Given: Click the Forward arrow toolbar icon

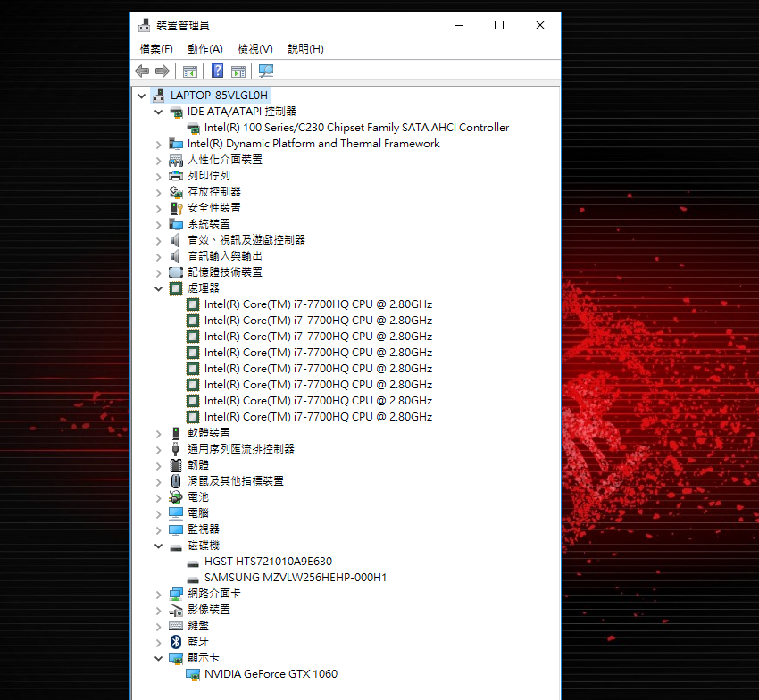Looking at the screenshot, I should 163,71.
